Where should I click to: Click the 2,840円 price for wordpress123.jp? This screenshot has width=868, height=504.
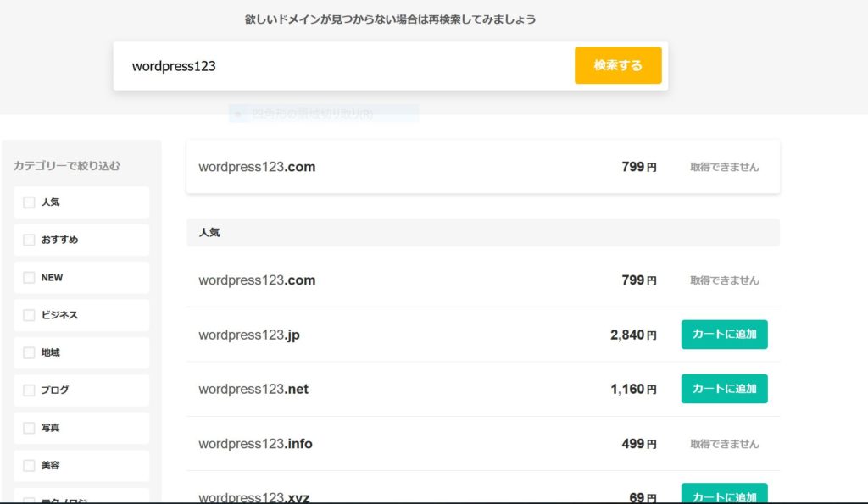pyautogui.click(x=633, y=335)
